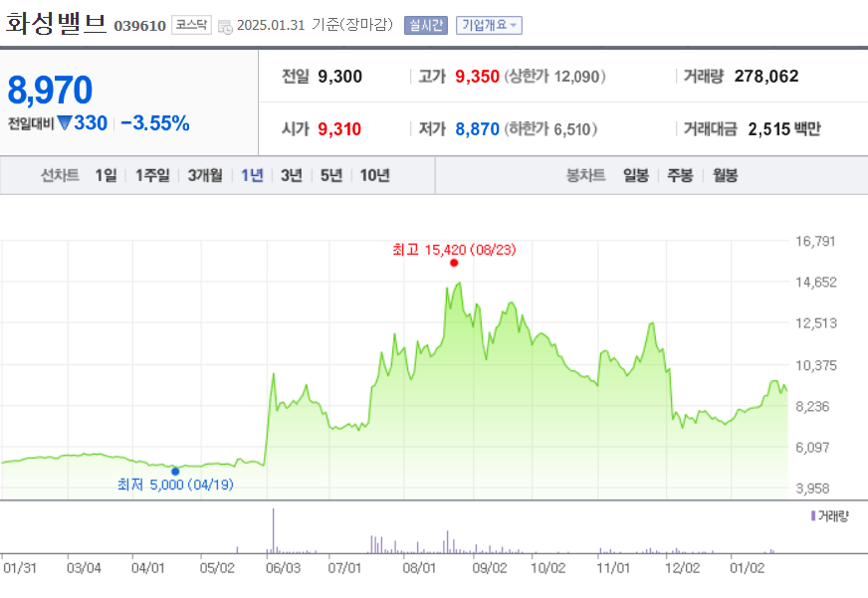
Task: Click the high price 9,350
Action: [477, 77]
